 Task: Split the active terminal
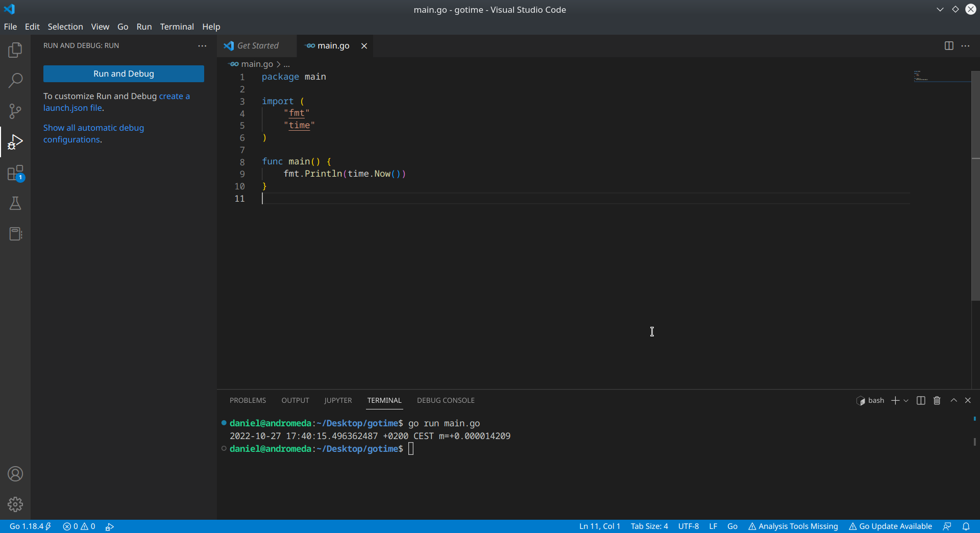click(920, 400)
